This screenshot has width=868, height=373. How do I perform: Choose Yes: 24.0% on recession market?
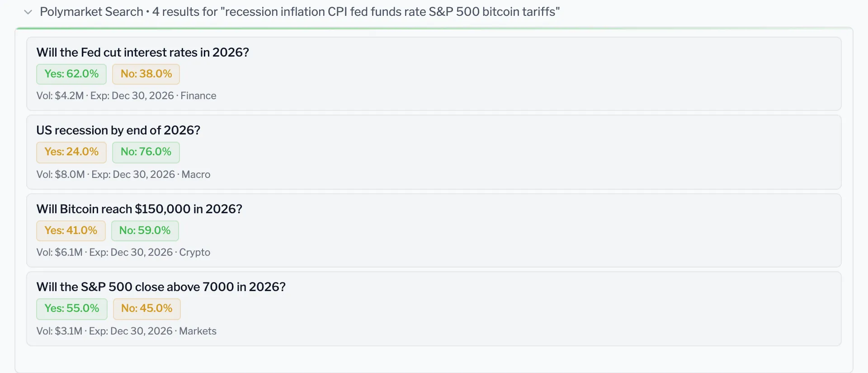71,152
